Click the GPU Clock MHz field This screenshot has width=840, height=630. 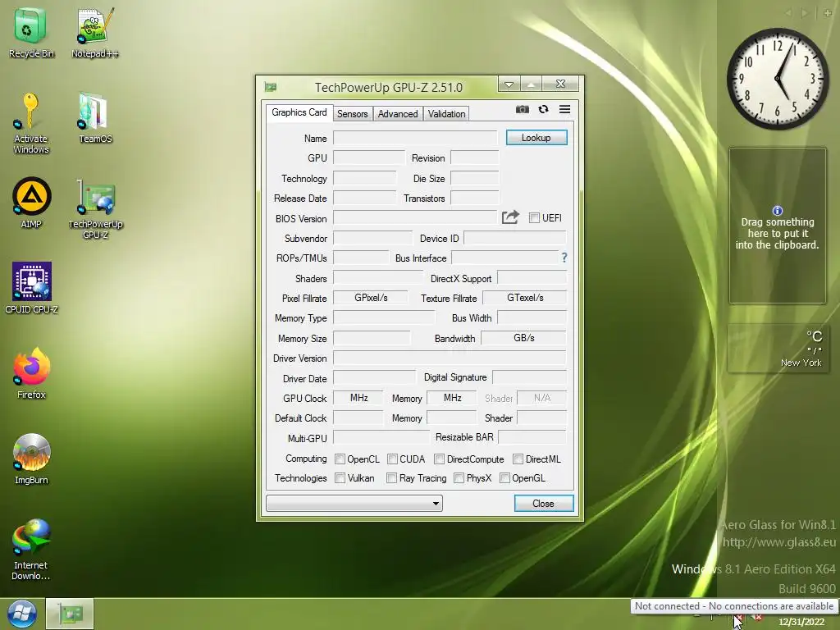click(x=358, y=398)
